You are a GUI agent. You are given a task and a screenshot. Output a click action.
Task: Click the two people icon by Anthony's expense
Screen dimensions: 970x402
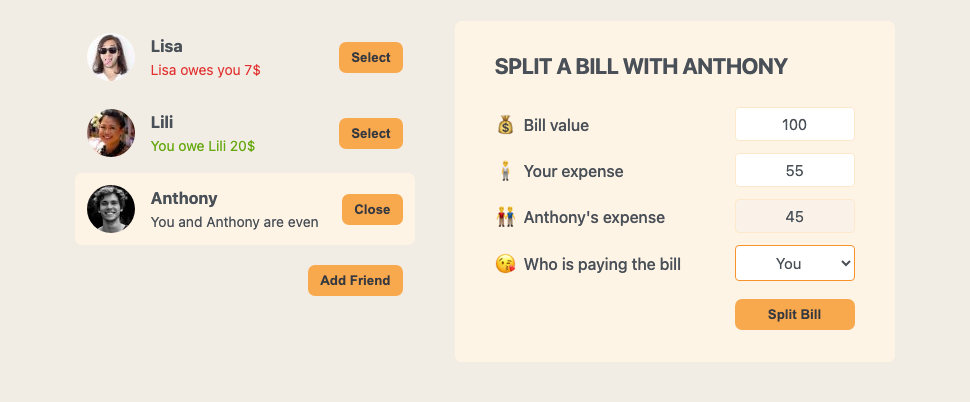pos(505,217)
